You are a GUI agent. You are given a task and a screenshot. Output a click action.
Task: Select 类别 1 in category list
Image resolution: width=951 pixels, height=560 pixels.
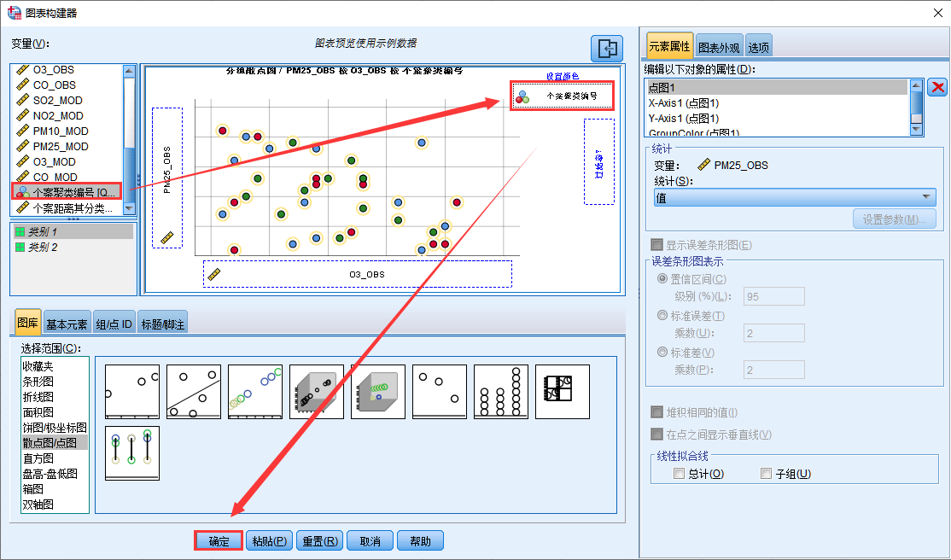click(x=73, y=231)
